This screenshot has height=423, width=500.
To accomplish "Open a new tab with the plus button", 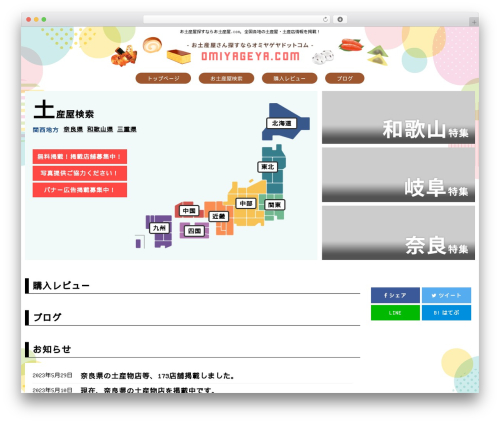I will click(474, 22).
